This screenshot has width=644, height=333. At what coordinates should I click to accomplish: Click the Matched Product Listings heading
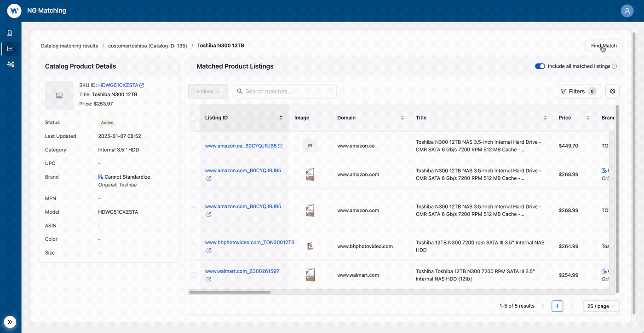[x=235, y=66]
